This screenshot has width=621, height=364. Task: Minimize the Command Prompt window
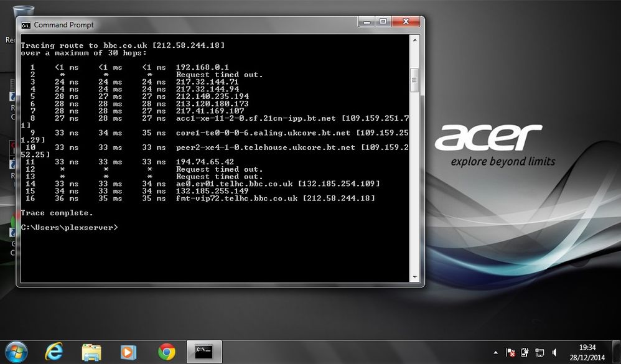(x=367, y=22)
